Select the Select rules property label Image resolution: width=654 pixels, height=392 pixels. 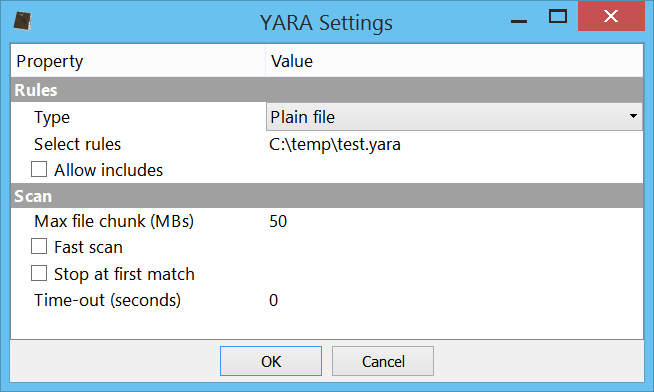78,144
